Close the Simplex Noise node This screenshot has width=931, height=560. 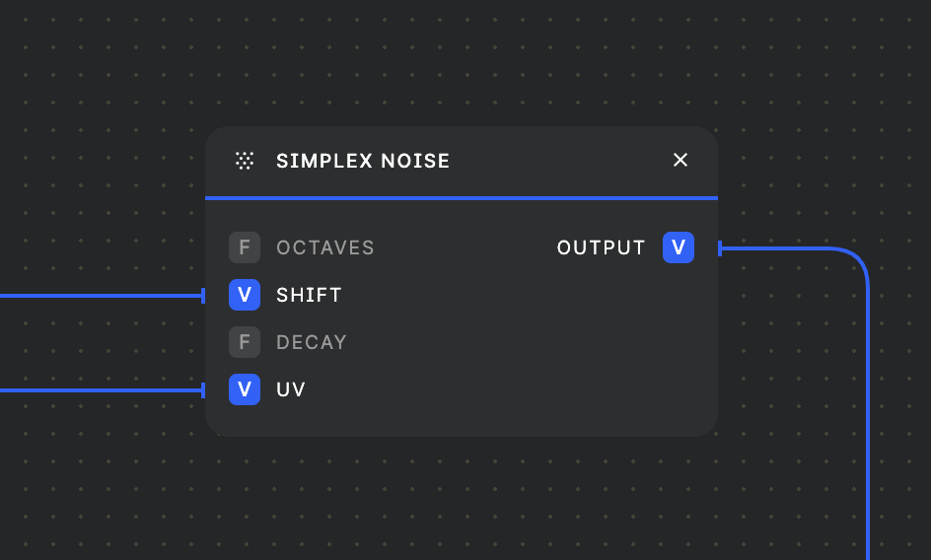[x=680, y=160]
